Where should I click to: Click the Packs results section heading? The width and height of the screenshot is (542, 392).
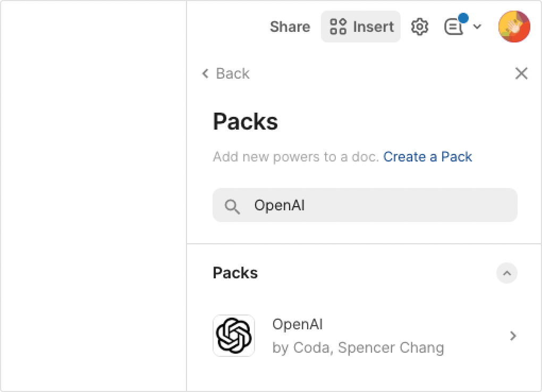click(x=235, y=273)
